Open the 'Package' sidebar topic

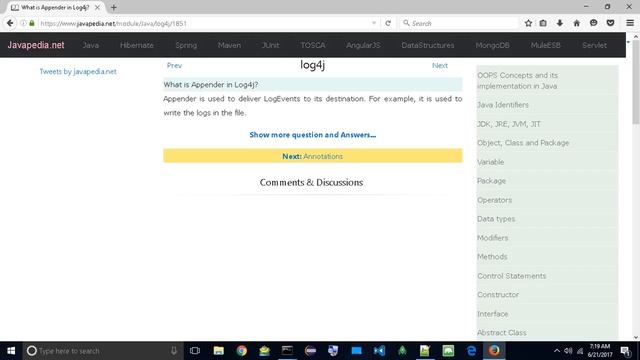point(491,181)
